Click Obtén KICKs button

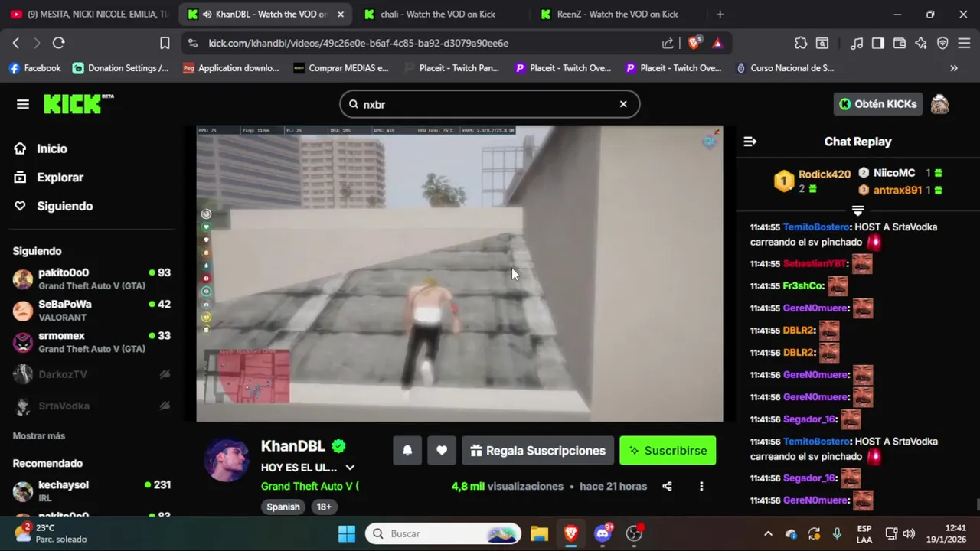point(877,104)
